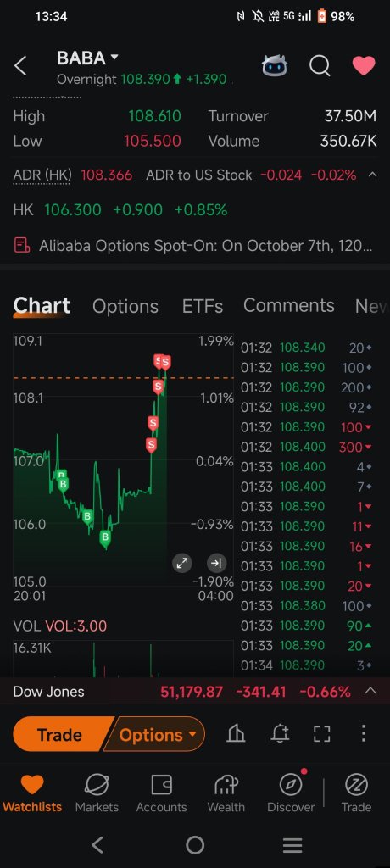Go to Markets in bottom navigation
The height and width of the screenshot is (868, 390).
tap(97, 793)
